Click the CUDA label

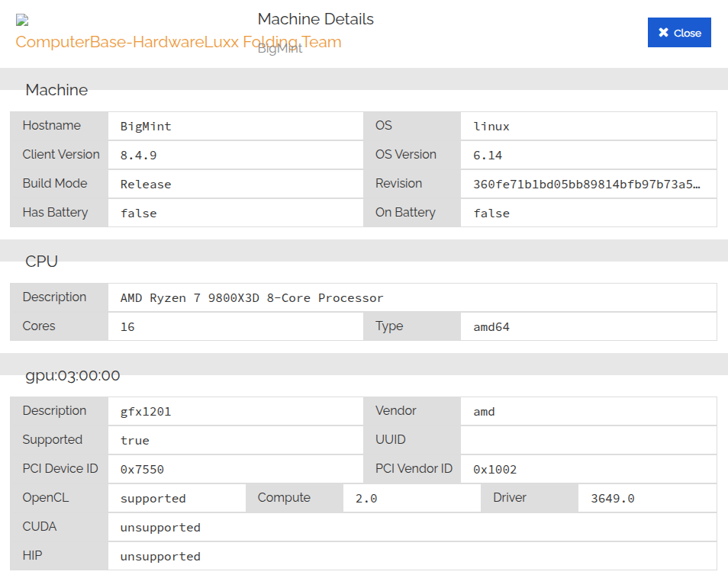[40, 526]
